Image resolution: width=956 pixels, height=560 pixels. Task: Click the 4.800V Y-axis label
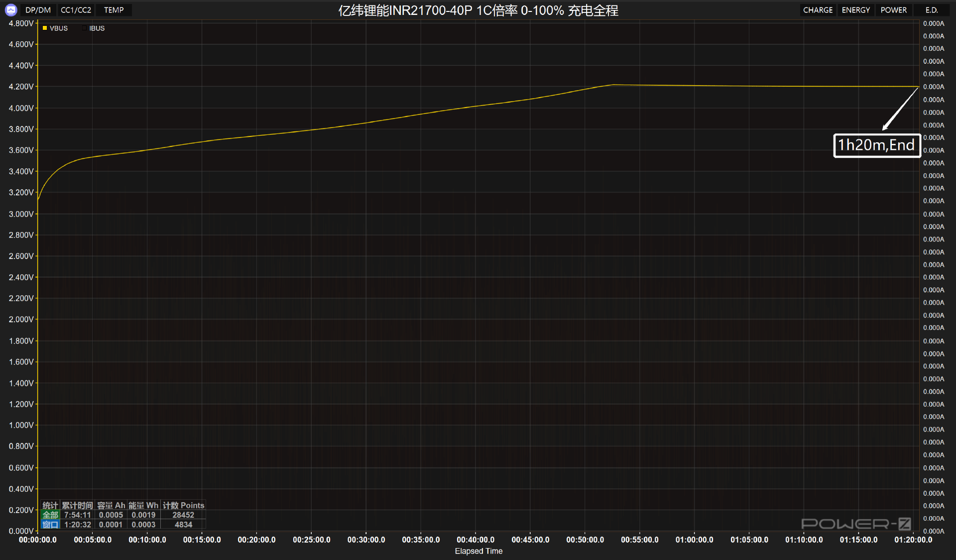tap(21, 23)
